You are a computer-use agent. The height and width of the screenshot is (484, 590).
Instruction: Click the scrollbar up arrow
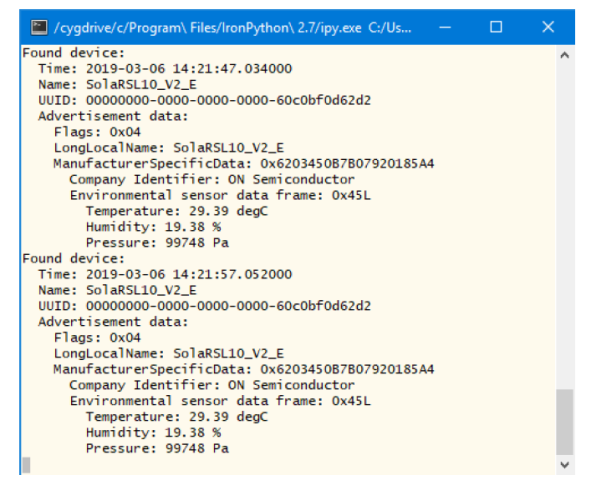click(564, 55)
